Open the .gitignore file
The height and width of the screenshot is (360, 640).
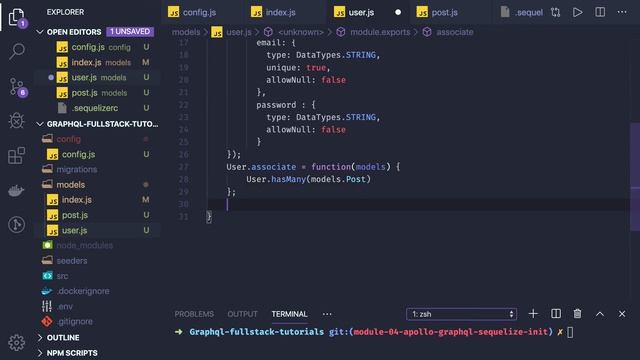point(98,322)
